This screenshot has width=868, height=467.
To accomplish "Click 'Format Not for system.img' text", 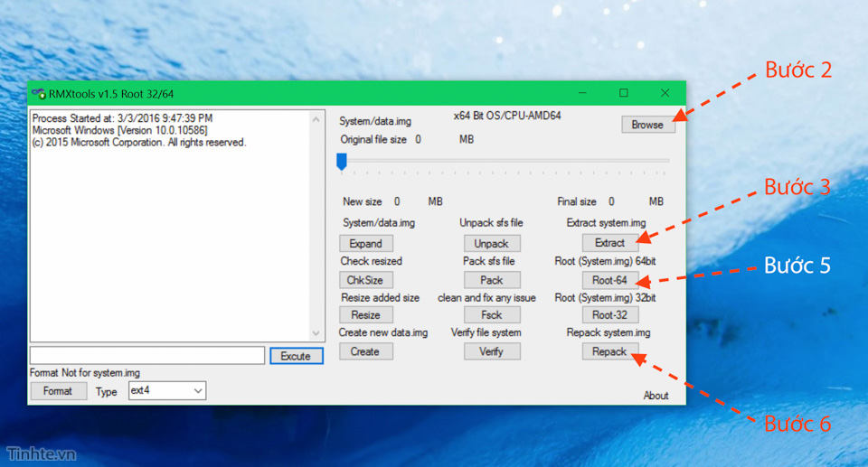I will [85, 373].
